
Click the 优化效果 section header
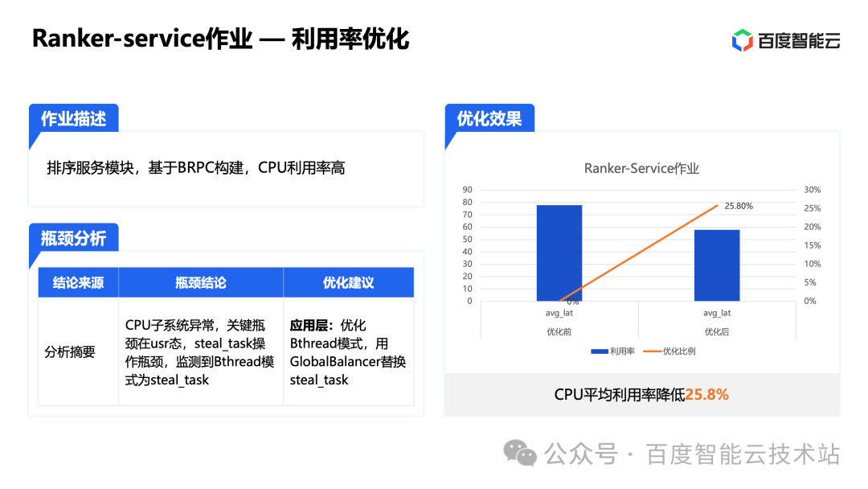point(489,118)
